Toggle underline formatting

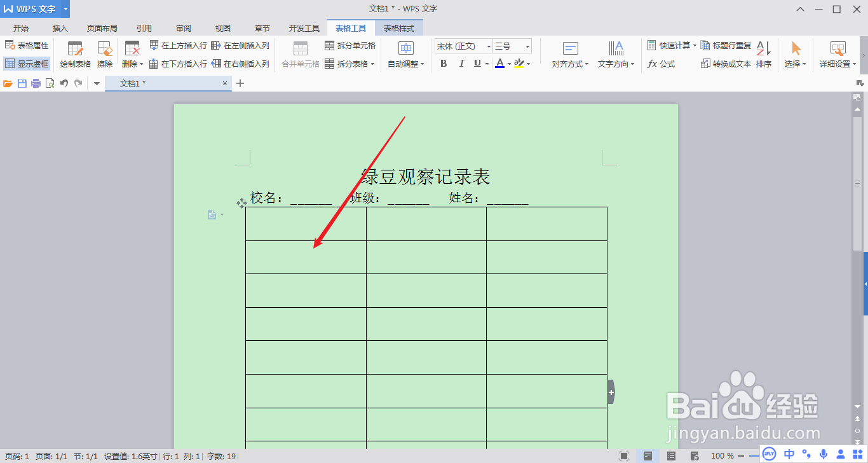477,64
